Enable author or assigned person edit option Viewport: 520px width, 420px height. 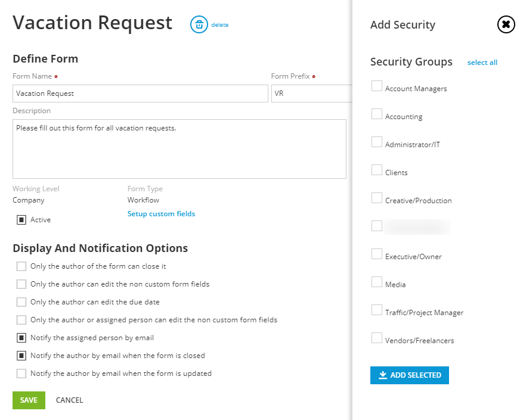(21, 320)
